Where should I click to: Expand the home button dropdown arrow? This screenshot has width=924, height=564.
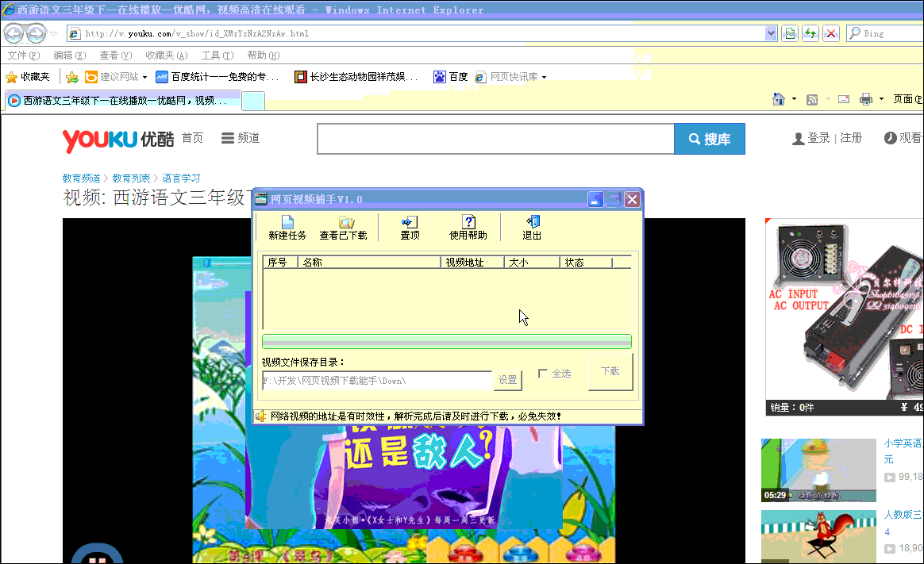(794, 99)
